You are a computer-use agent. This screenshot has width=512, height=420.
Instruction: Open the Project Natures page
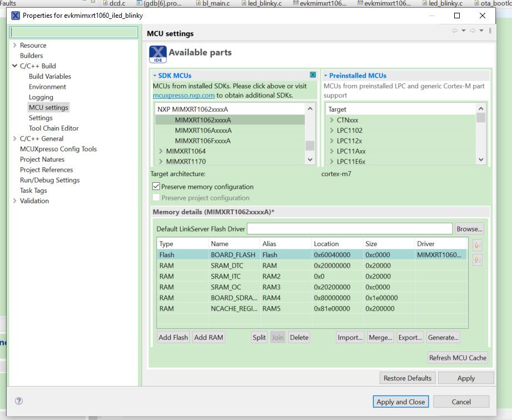click(x=42, y=159)
